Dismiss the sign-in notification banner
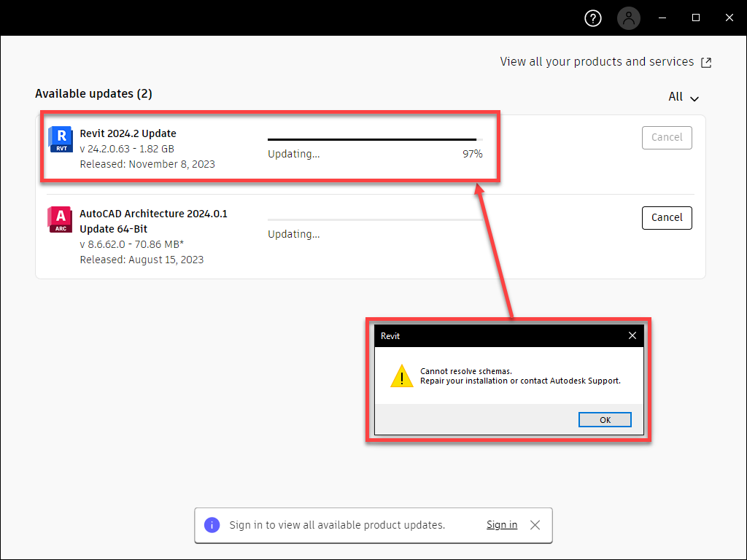 click(x=535, y=525)
